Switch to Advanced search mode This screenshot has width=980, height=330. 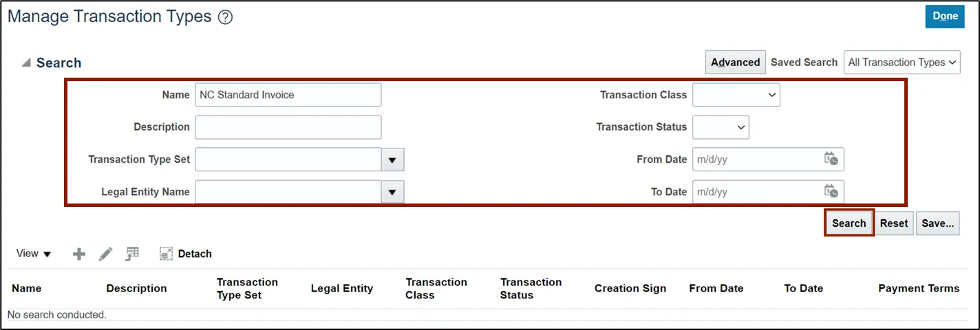tap(735, 62)
